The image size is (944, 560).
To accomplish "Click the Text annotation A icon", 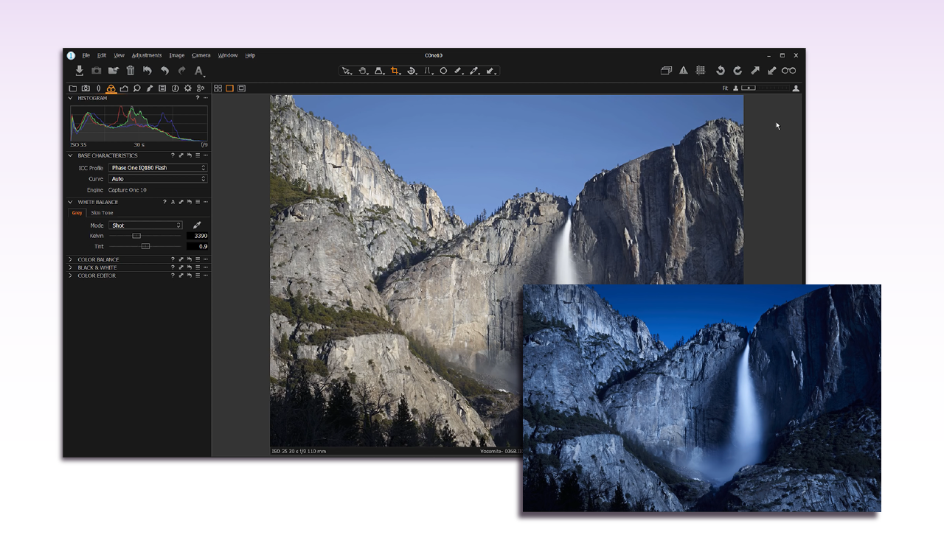I will point(199,71).
